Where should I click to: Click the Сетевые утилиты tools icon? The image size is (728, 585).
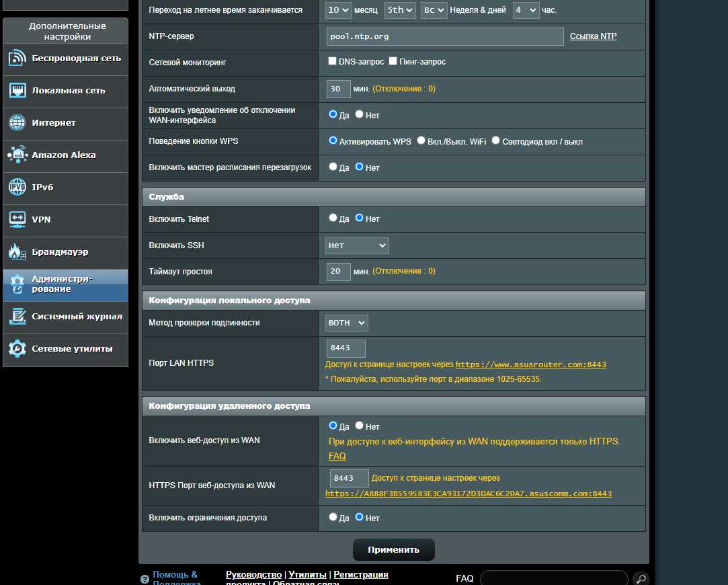point(17,349)
